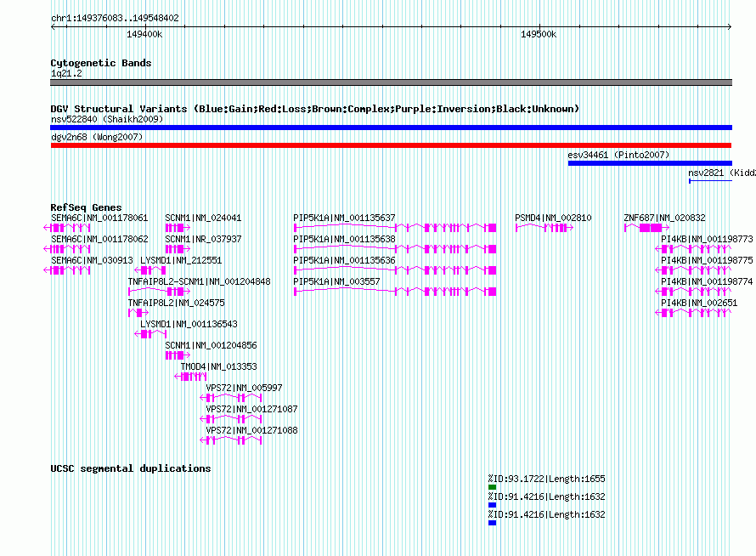Click the blue nsv522840 gain variant bar
Viewport: 756px width, 556px height.
point(391,128)
